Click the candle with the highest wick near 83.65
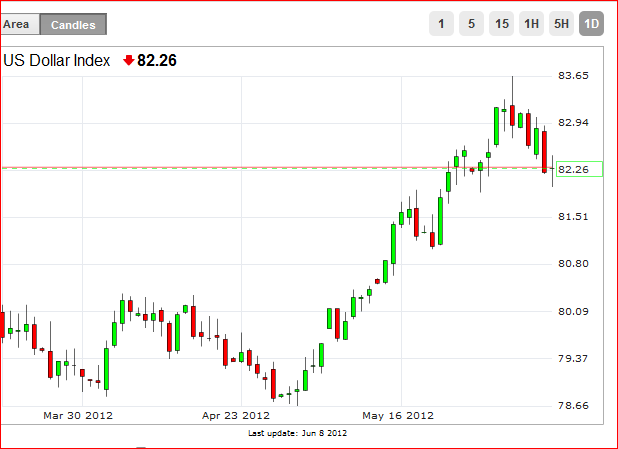This screenshot has width=618, height=449. coord(512,115)
